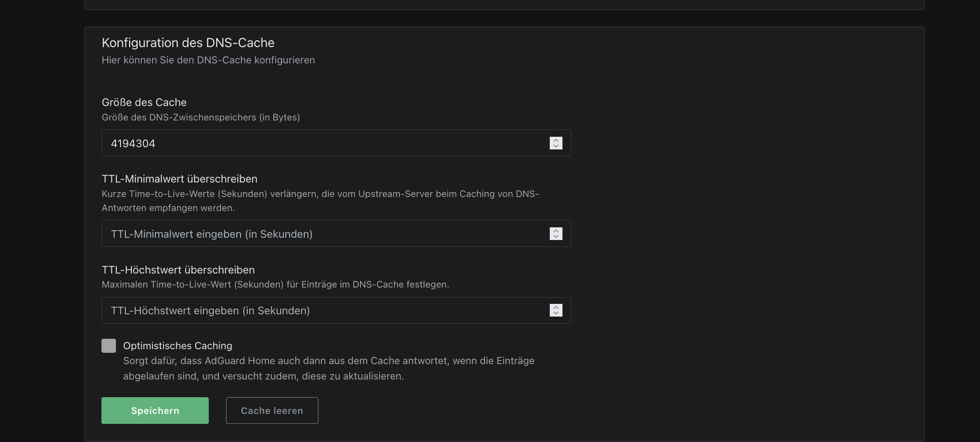Decrease the TTL-Minimalwert with down arrow
This screenshot has width=980, height=442.
(556, 236)
